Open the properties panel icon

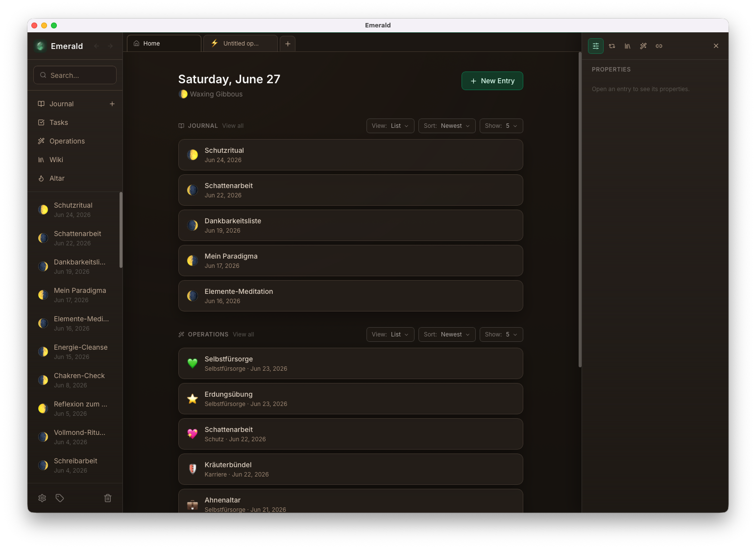pyautogui.click(x=596, y=46)
